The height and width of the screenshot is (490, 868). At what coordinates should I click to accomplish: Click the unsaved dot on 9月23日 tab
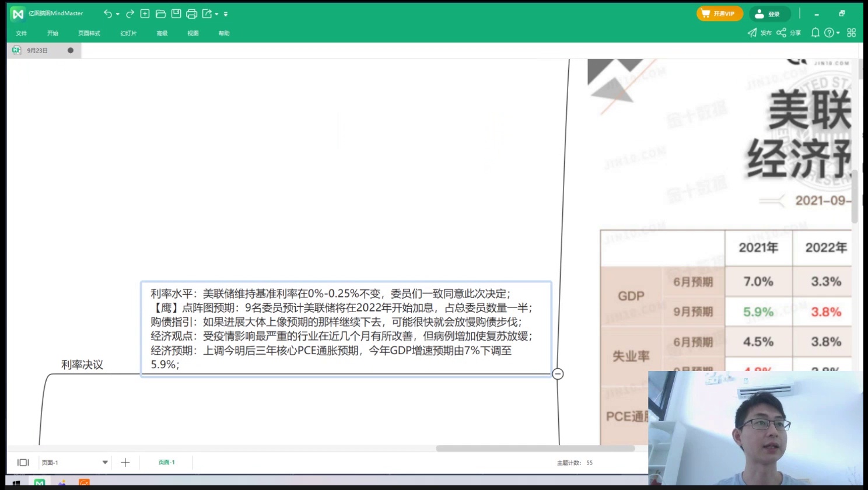tap(71, 50)
